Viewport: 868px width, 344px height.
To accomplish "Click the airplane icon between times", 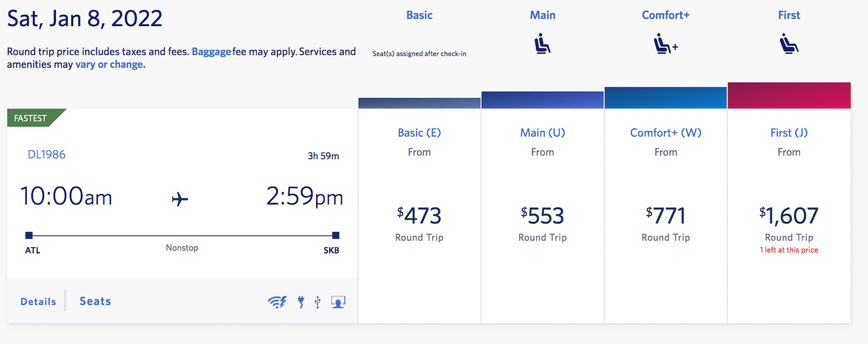I will (x=180, y=199).
